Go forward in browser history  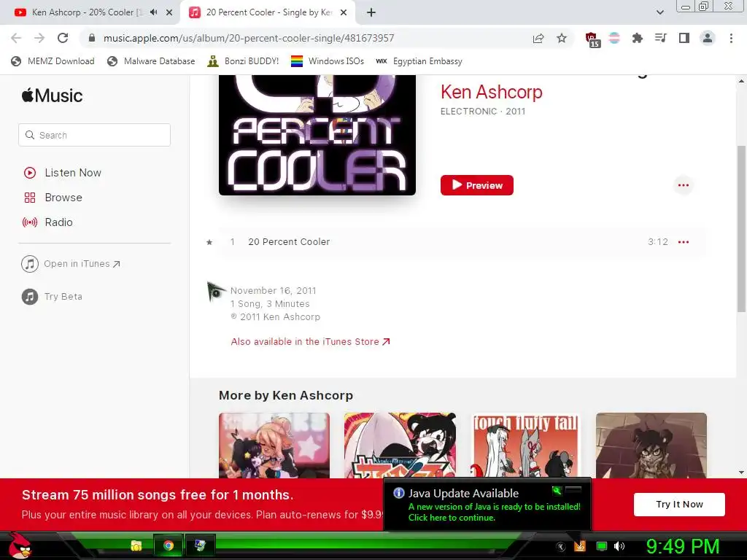tap(39, 38)
